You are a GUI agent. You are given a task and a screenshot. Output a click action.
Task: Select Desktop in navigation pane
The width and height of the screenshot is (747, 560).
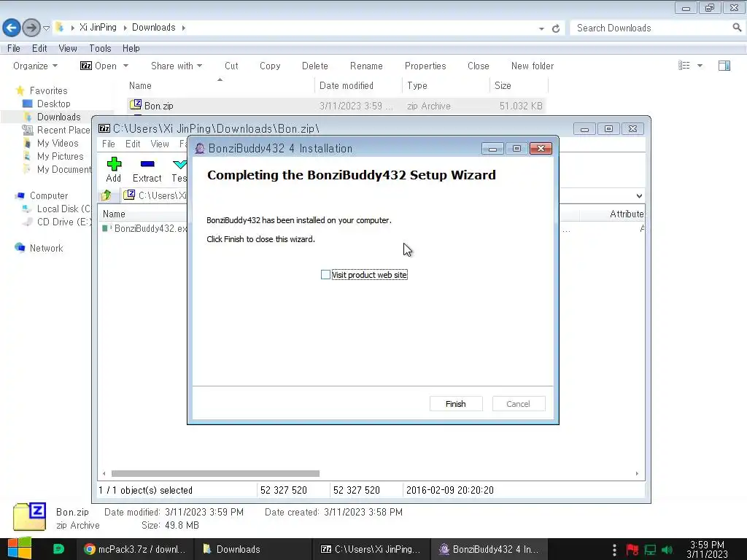(53, 104)
